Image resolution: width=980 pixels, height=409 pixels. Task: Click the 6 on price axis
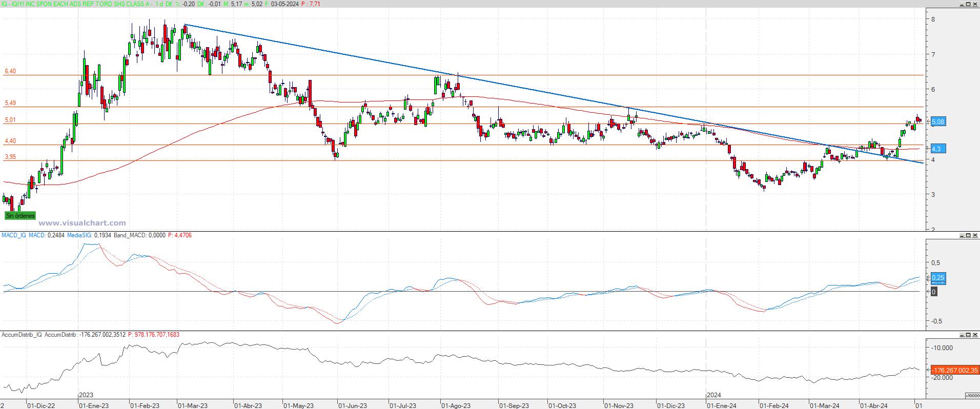click(934, 89)
